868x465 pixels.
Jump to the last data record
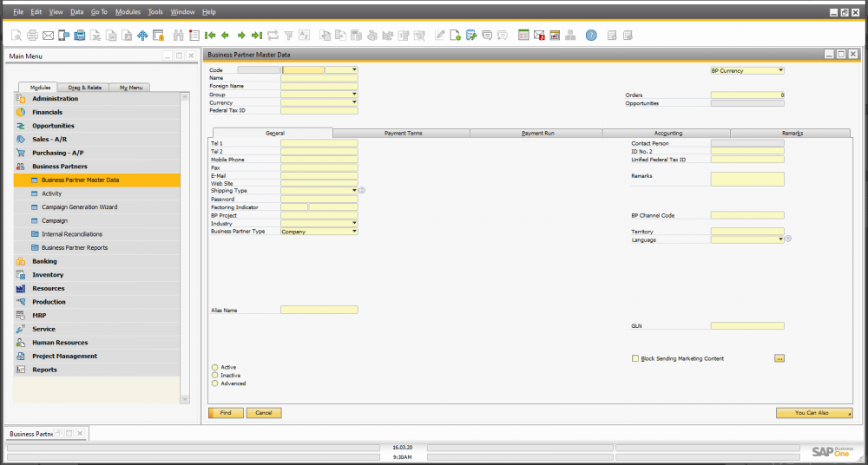pos(256,36)
